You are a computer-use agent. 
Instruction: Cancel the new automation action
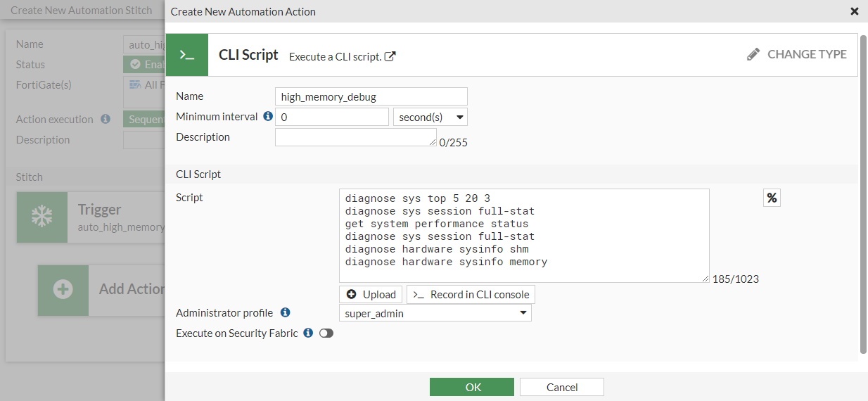pos(561,388)
